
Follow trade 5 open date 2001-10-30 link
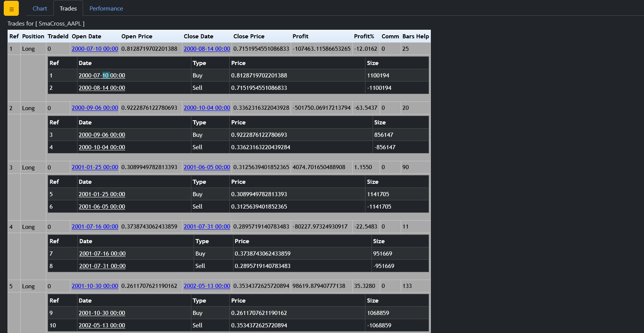pyautogui.click(x=95, y=286)
